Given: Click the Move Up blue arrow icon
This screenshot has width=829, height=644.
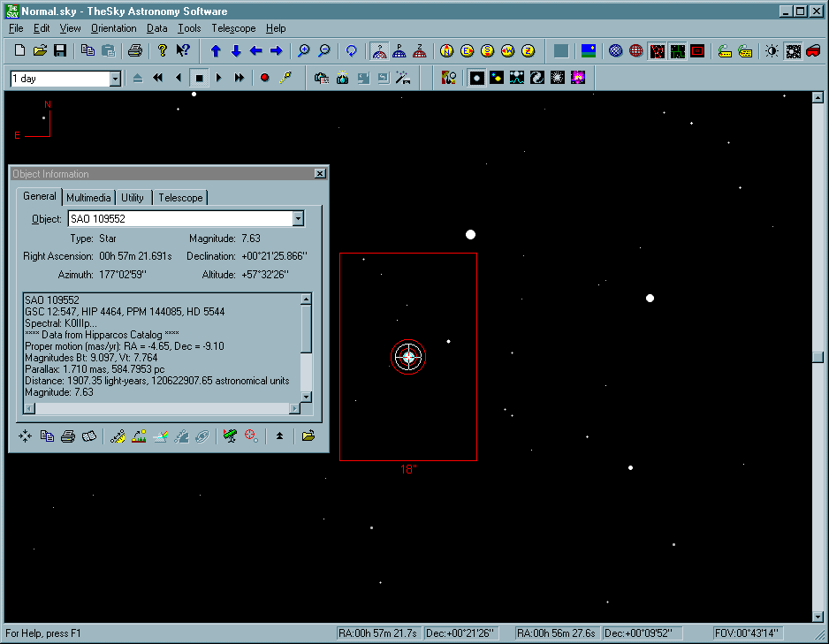Looking at the screenshot, I should [216, 51].
